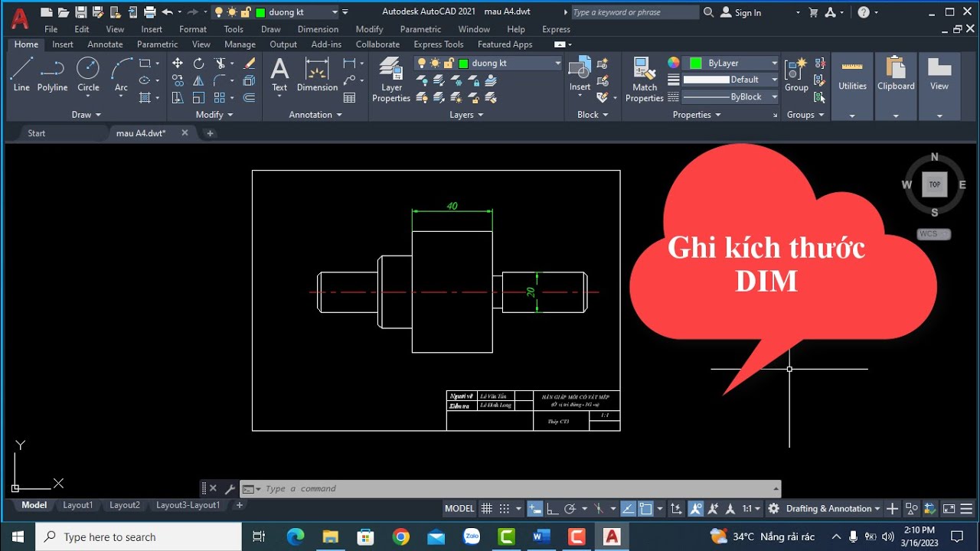Open the ByLayer color dropdown
Screen dimensions: 980x551
(x=775, y=64)
